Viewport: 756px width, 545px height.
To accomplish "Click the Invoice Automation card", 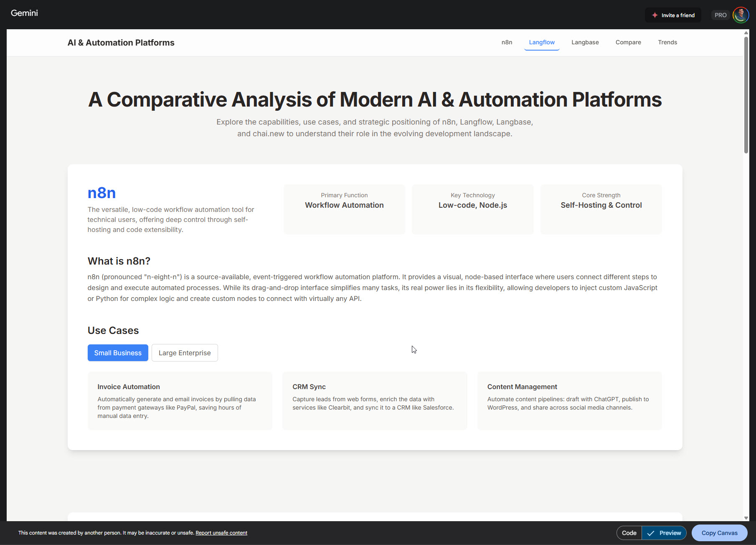I will pos(180,401).
